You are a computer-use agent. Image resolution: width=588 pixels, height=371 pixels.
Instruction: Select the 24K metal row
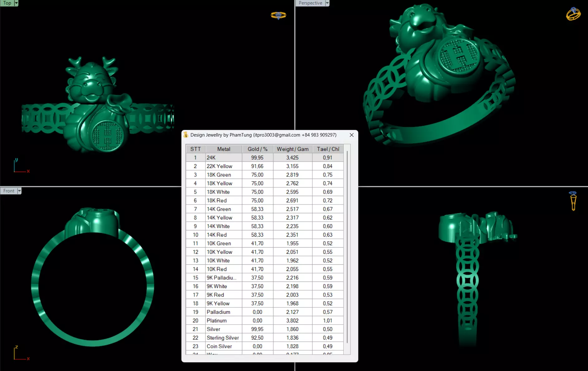[x=265, y=158]
